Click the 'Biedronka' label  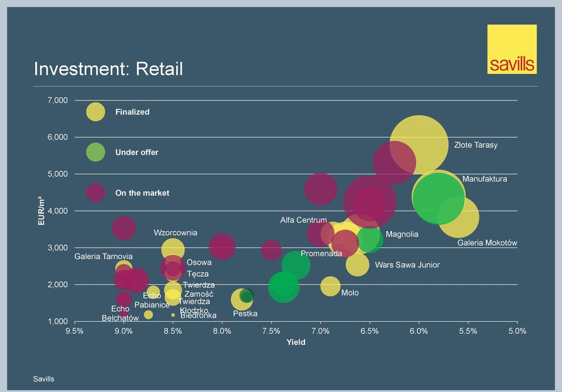[198, 316]
